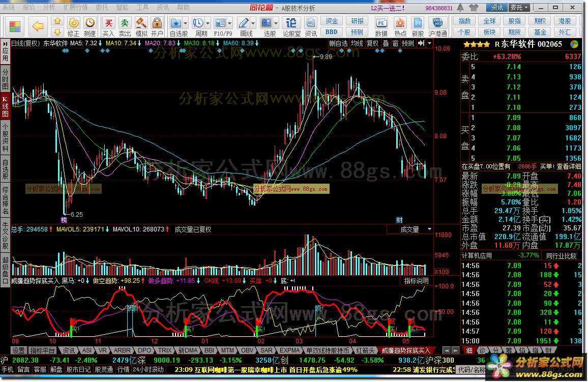
Task: Open the 模拟 simulation gavel icon
Action: pos(141,27)
